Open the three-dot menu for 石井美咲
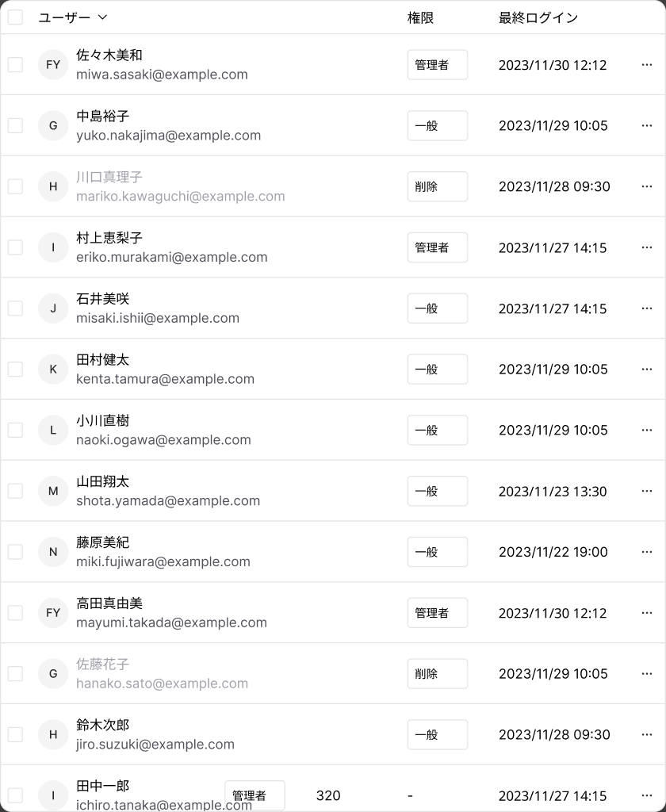 [646, 308]
